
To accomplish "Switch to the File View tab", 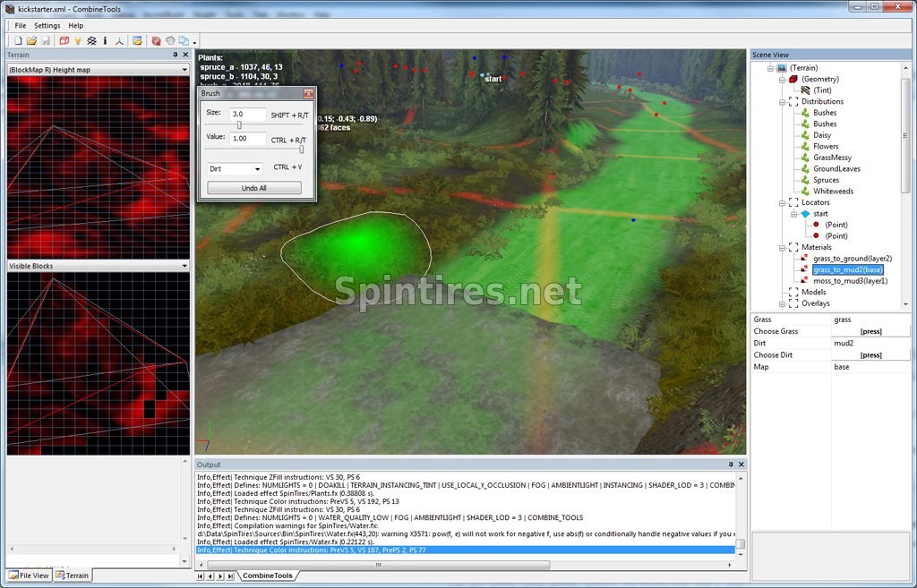I will 30,575.
